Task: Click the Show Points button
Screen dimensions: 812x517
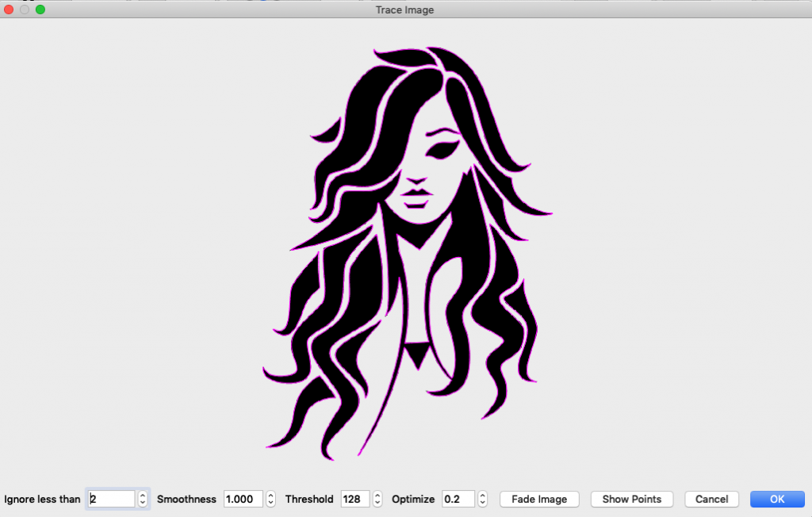Action: click(632, 499)
